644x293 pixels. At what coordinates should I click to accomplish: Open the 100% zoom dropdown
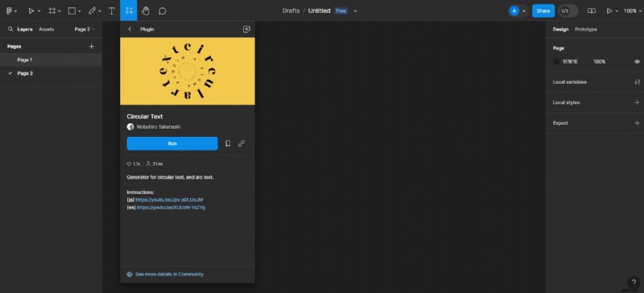pyautogui.click(x=633, y=11)
